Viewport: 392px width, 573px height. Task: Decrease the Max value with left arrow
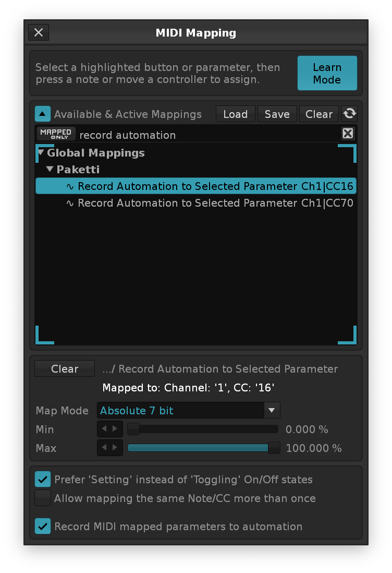(x=104, y=448)
